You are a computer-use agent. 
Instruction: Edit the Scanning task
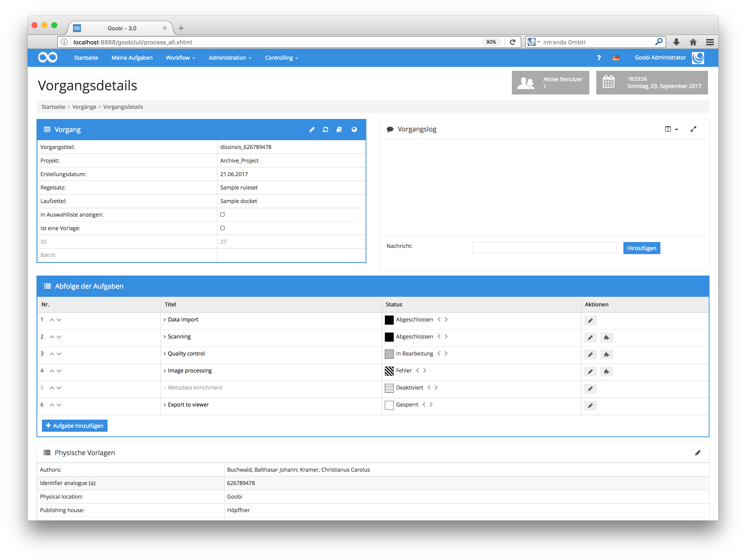pyautogui.click(x=590, y=337)
